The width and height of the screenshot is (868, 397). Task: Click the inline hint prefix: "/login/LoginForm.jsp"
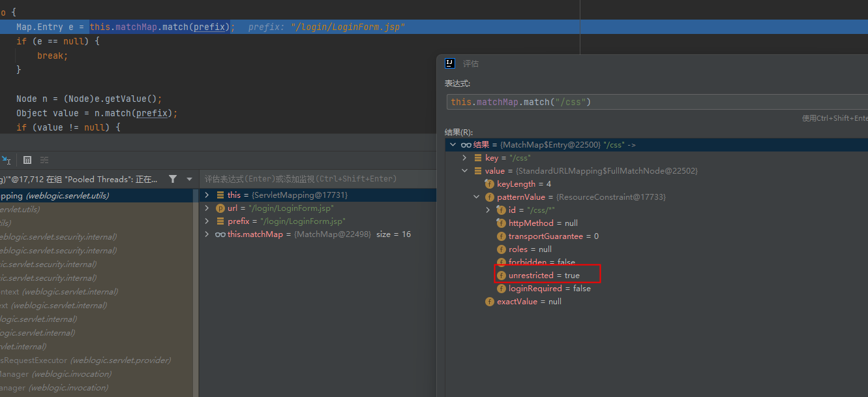click(x=327, y=27)
